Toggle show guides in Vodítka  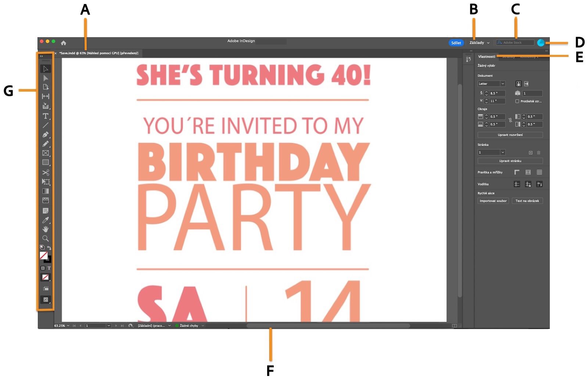[x=517, y=184]
